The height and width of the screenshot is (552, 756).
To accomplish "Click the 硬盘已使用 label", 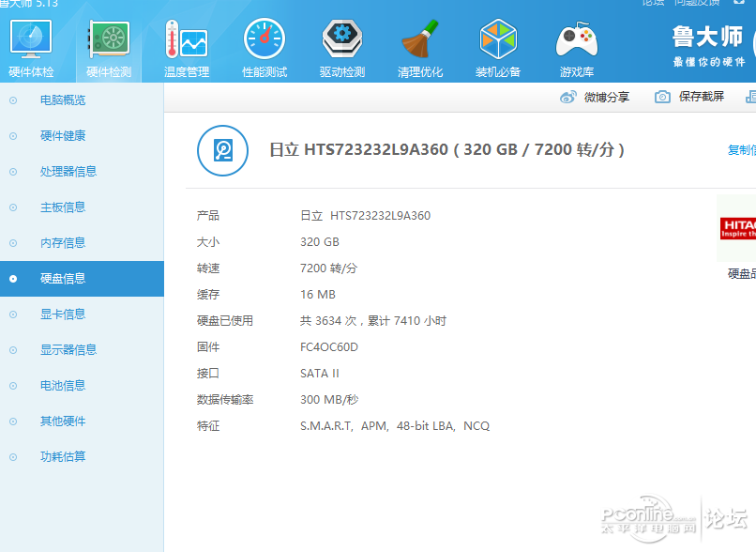I will (225, 321).
